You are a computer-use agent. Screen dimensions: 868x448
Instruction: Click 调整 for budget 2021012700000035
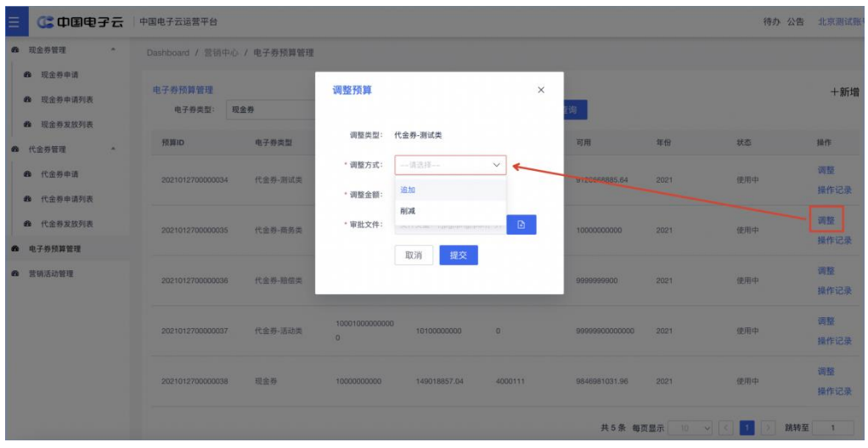(826, 220)
